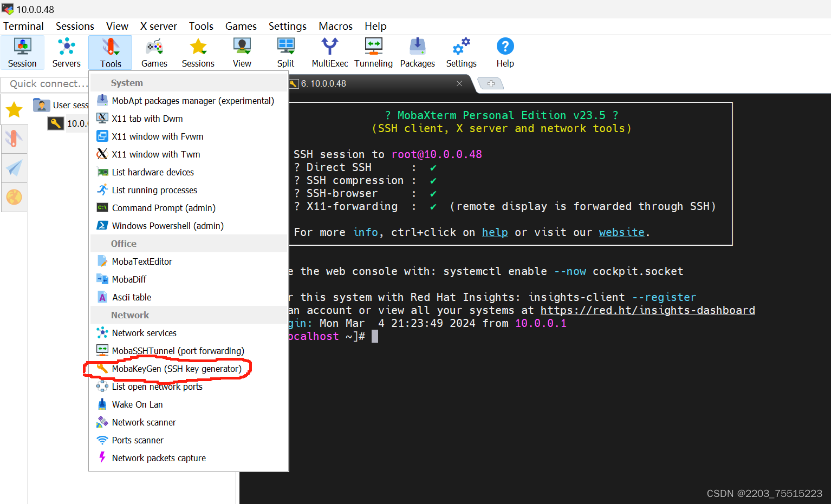Open a new tab with the plus button

491,84
